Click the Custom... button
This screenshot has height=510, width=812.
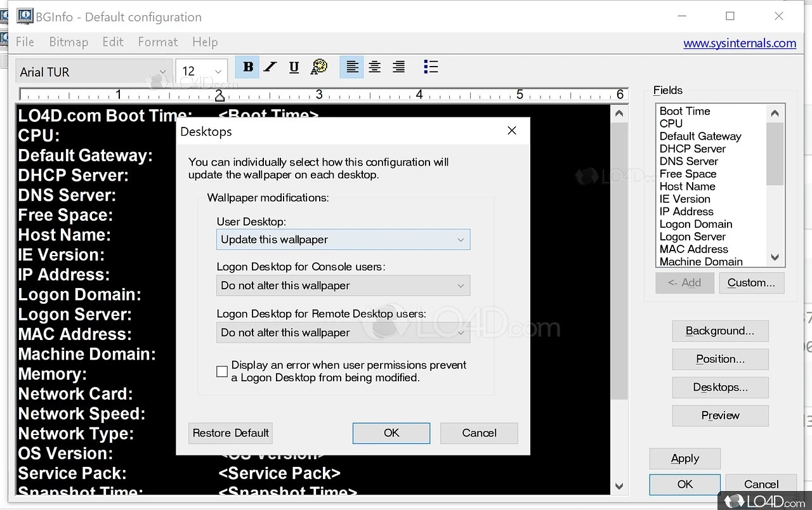(x=751, y=283)
